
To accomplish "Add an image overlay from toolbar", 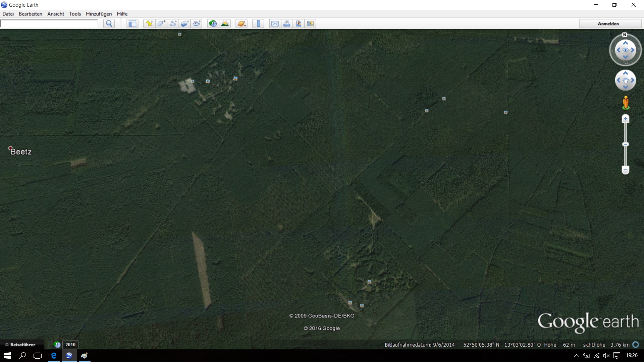I will pyautogui.click(x=185, y=23).
